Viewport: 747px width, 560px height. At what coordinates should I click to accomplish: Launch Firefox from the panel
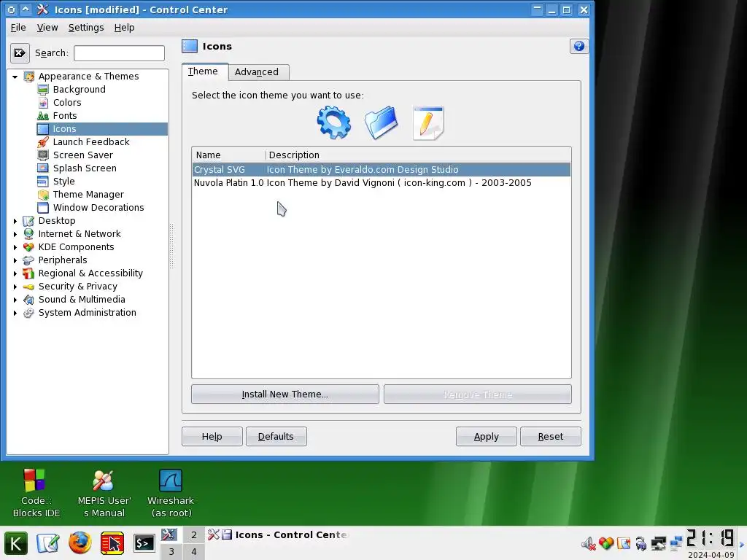(x=80, y=542)
